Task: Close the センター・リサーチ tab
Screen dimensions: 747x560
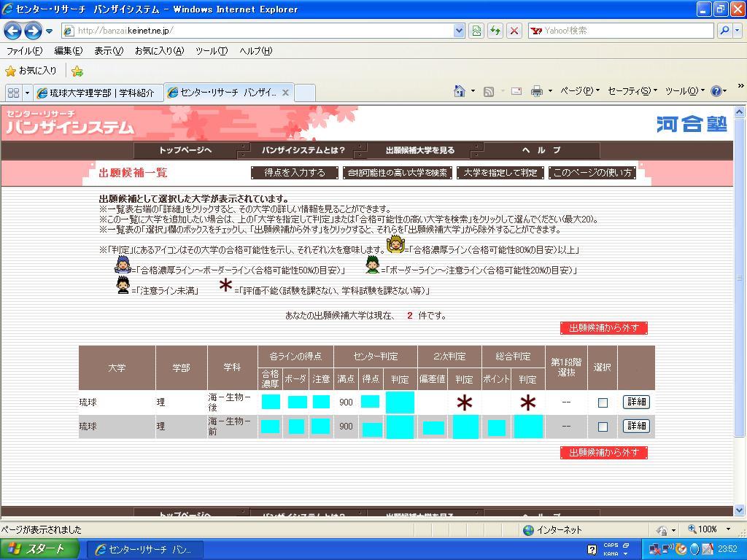Action: (285, 93)
